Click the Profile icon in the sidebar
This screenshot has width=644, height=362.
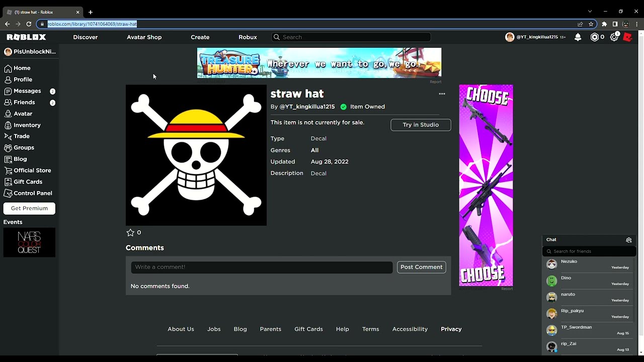click(x=8, y=79)
